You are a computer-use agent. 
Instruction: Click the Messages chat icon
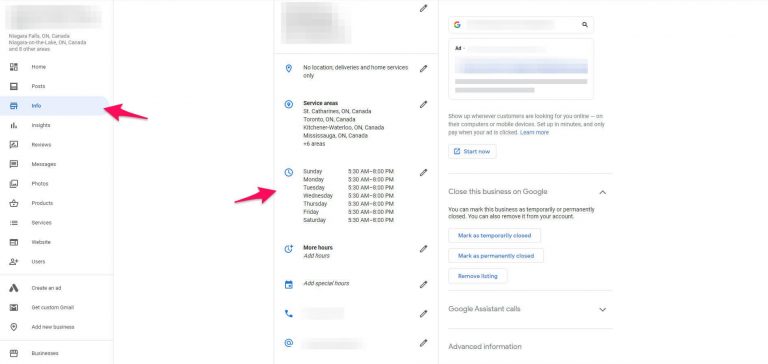[x=14, y=164]
